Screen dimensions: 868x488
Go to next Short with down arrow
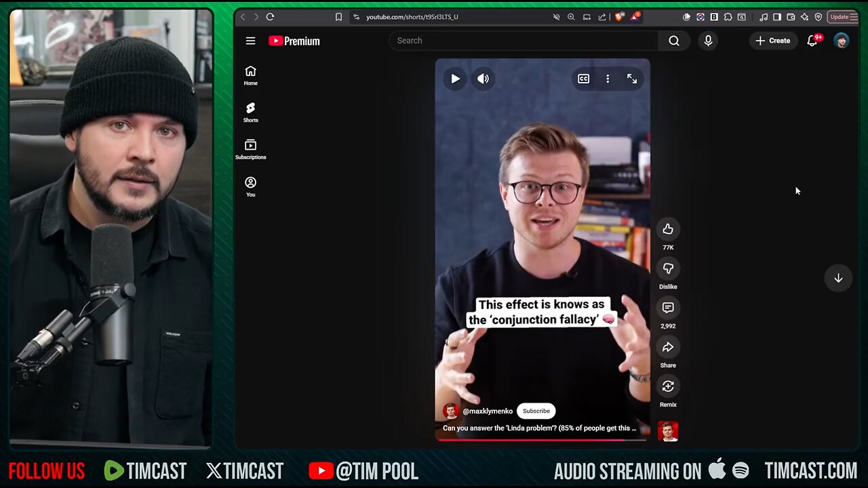pyautogui.click(x=838, y=278)
